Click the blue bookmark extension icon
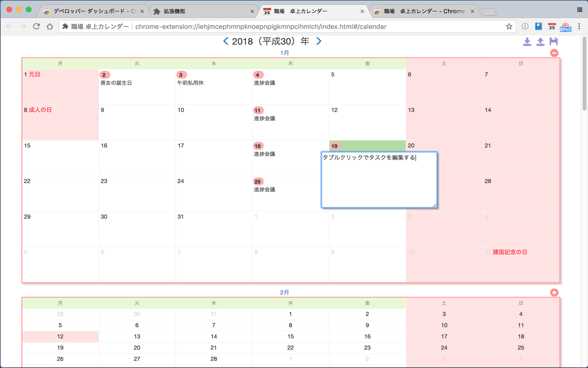Image resolution: width=588 pixels, height=368 pixels. click(x=538, y=27)
